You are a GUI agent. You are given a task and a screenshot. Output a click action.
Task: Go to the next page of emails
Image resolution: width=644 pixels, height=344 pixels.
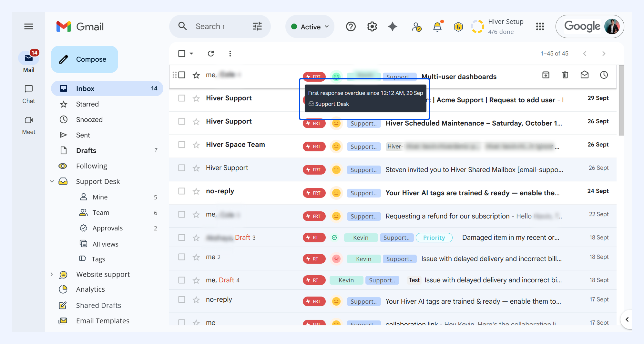click(604, 54)
